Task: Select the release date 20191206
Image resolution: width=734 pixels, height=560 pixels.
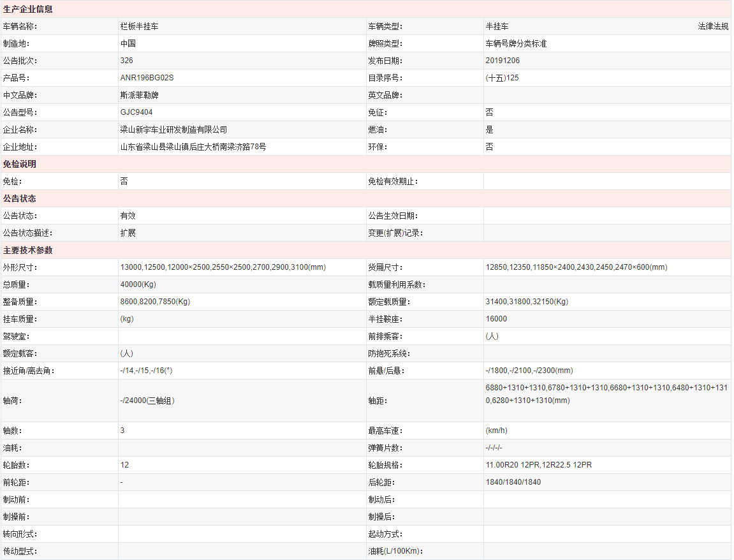Action: (503, 61)
